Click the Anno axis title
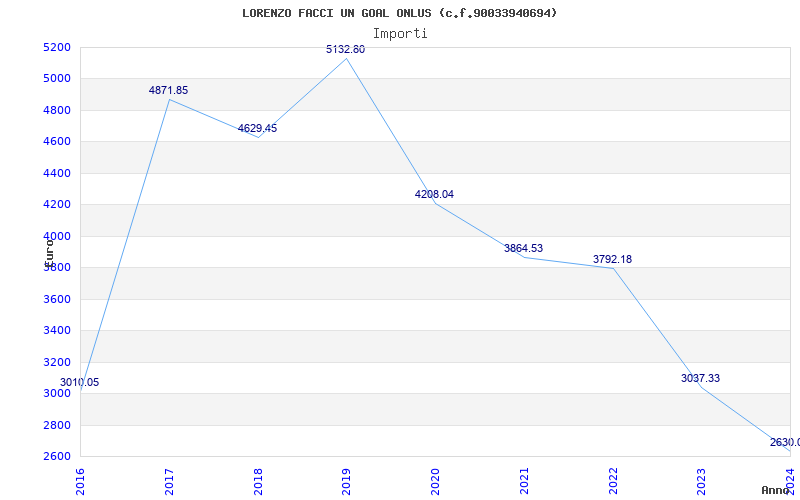800x500 pixels. [775, 490]
